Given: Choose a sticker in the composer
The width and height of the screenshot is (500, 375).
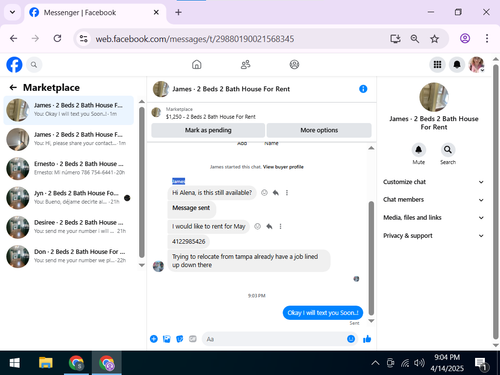Looking at the screenshot, I should (x=180, y=339).
